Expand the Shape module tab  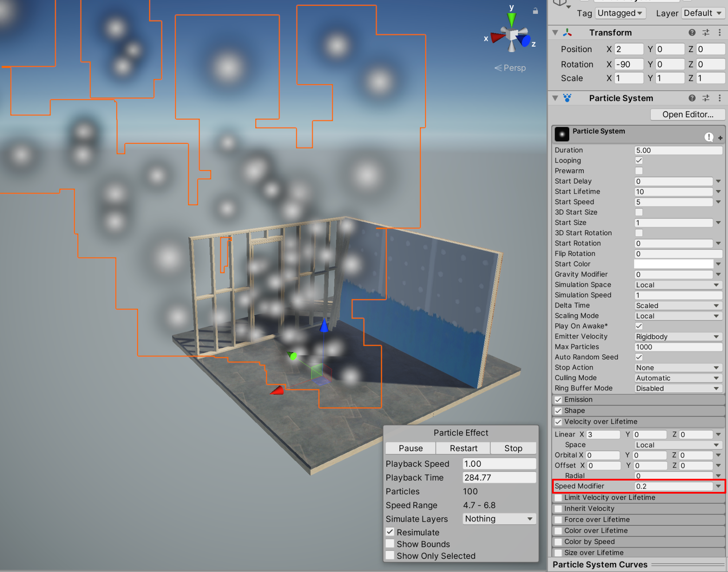(575, 410)
